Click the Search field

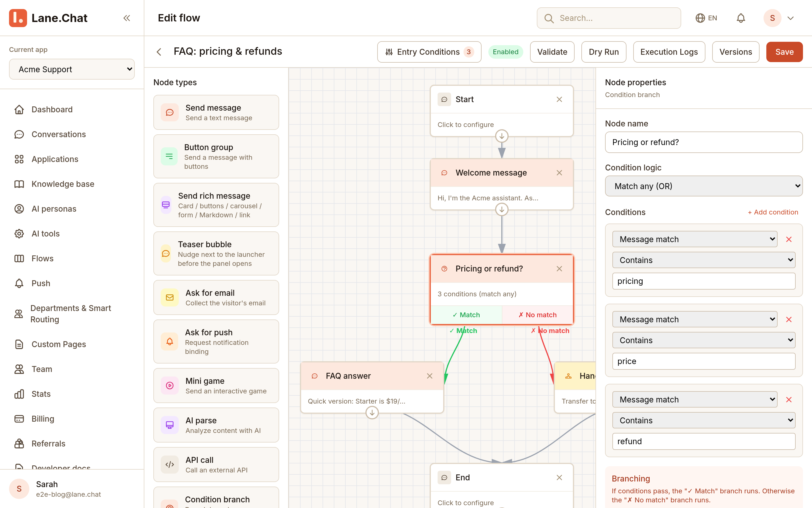609,18
